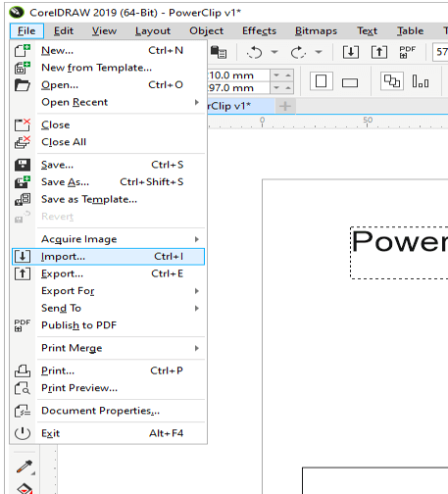The image size is (448, 494).
Task: Add a new document with plus tab
Action: (285, 106)
